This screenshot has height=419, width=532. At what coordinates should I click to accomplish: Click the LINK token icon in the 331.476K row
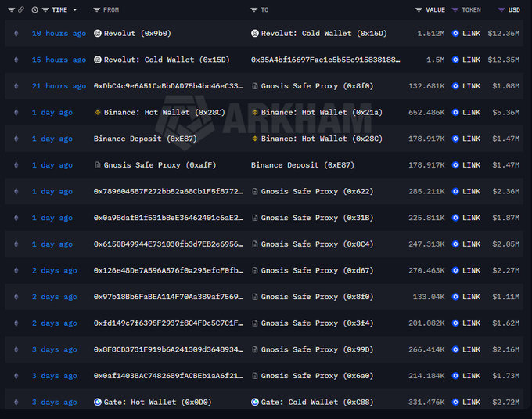[455, 403]
